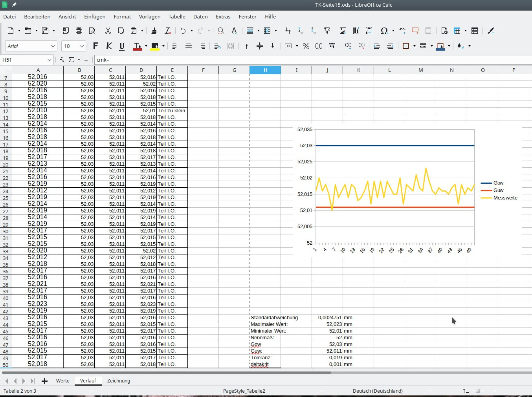This screenshot has width=532, height=397.
Task: Apply red font color swatch
Action: click(x=138, y=46)
